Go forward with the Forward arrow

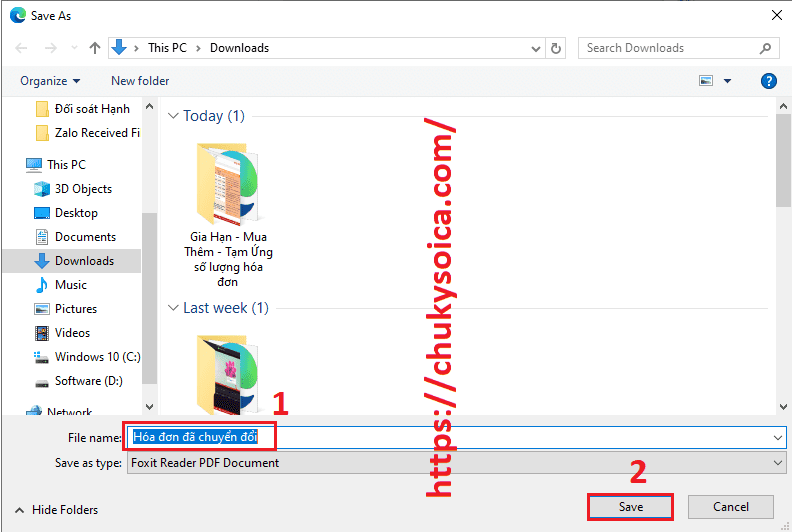pos(51,48)
